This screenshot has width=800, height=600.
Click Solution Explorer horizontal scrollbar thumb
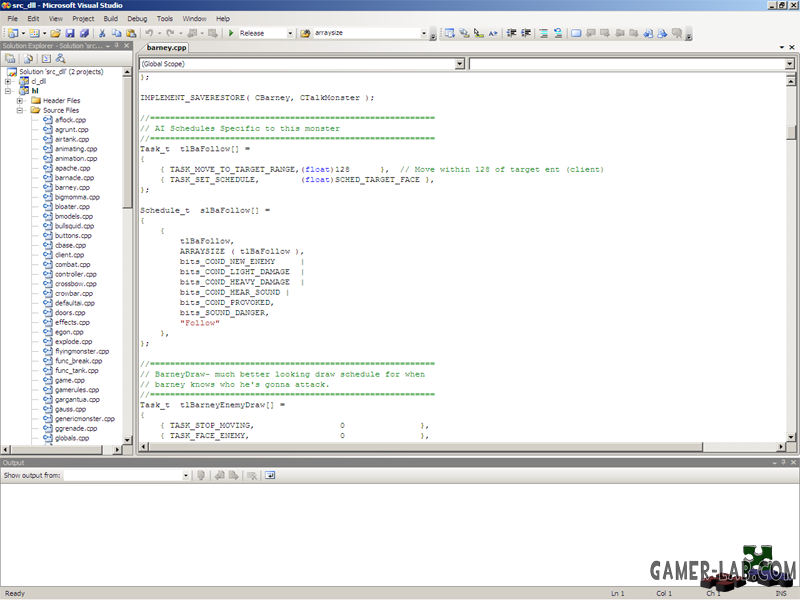57,449
